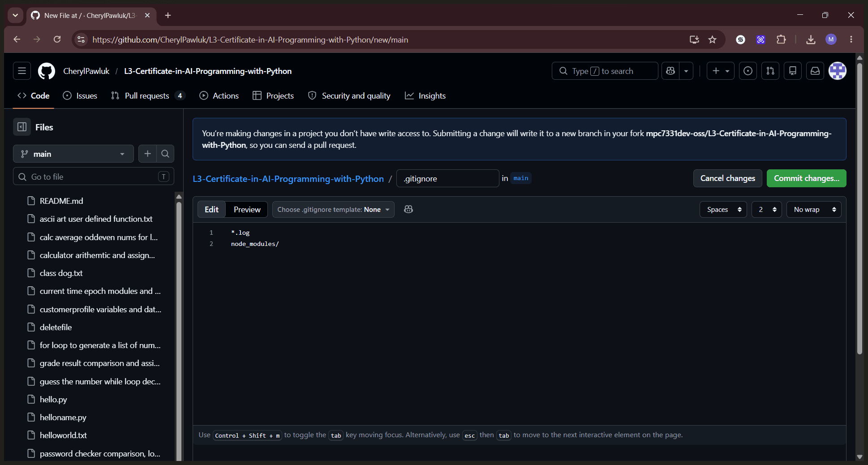The width and height of the screenshot is (868, 465).
Task: Open the Copilot chat icon in the header
Action: pos(670,71)
